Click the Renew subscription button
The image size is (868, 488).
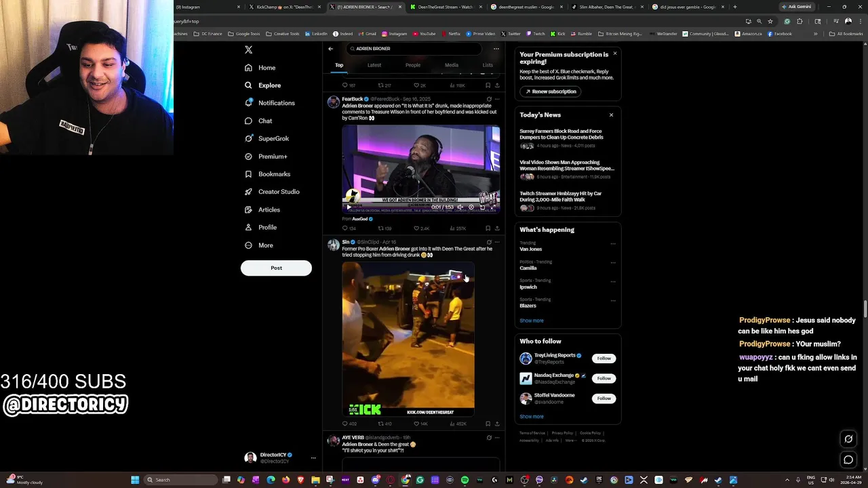551,91
